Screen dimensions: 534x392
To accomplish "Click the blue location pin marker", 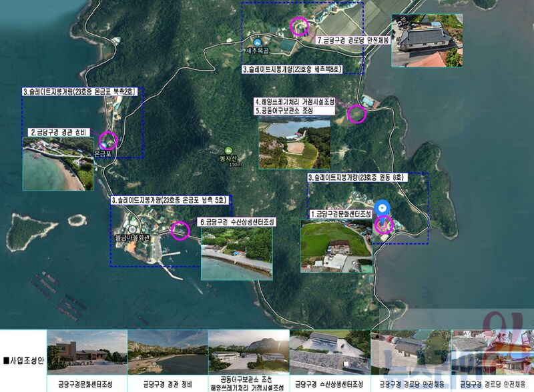I will click(x=382, y=207).
